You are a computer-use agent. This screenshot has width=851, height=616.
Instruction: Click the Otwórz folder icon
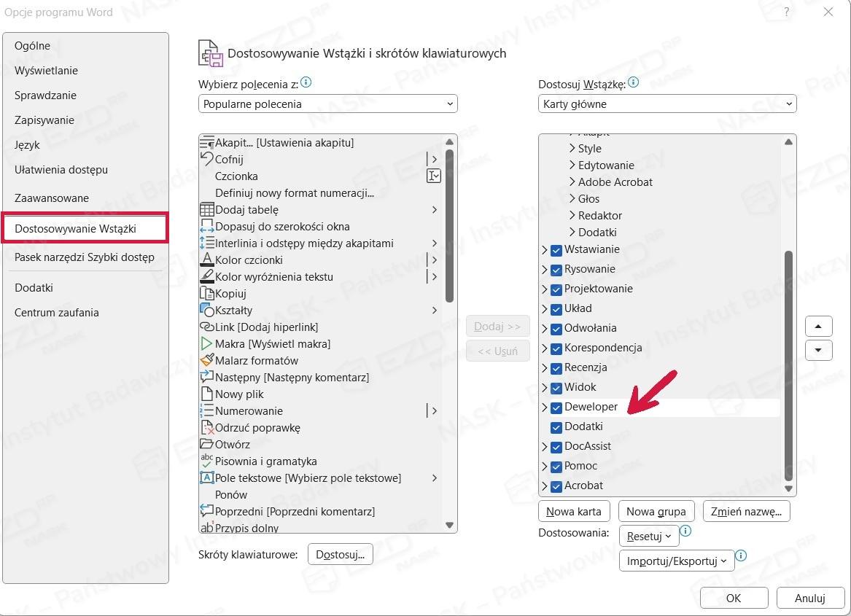tap(206, 444)
